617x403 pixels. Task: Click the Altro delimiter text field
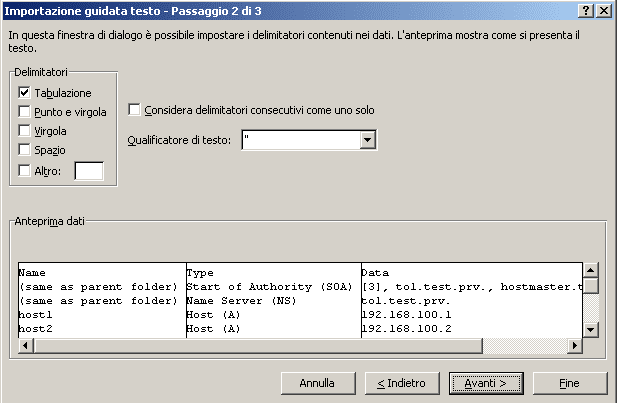click(x=89, y=171)
